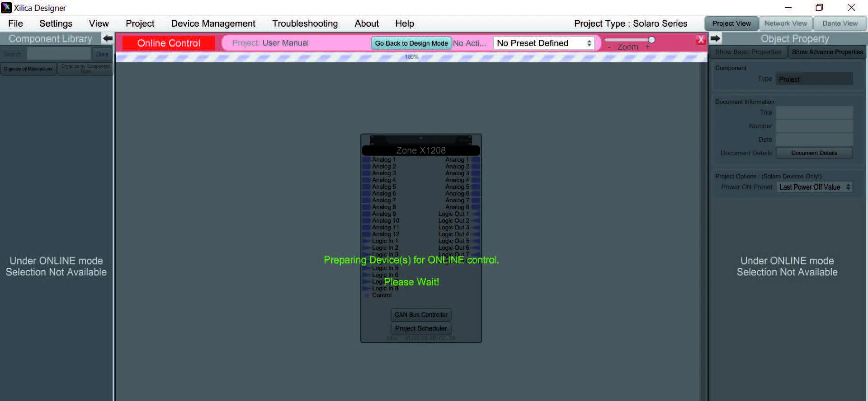Select the Analog 8 output port
Image resolution: width=868 pixels, height=401 pixels.
click(x=476, y=207)
